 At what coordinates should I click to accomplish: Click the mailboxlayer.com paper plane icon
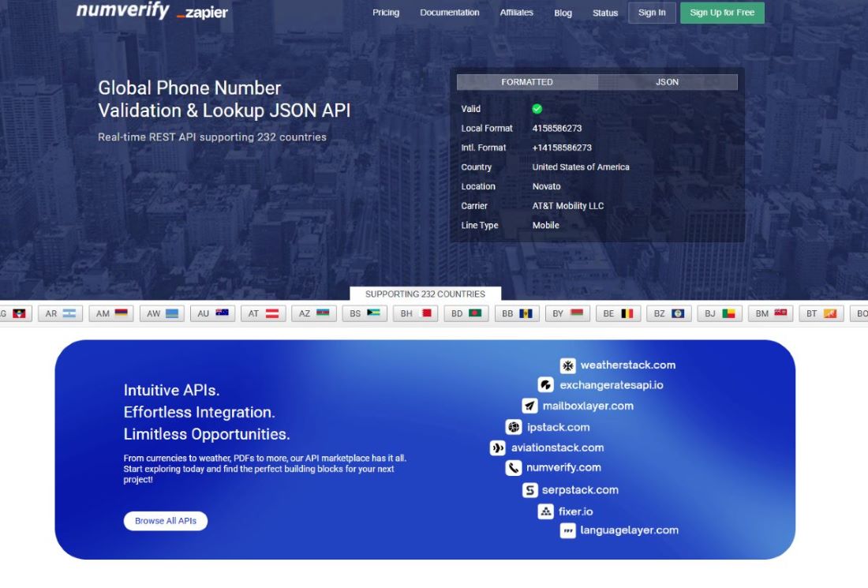point(529,406)
